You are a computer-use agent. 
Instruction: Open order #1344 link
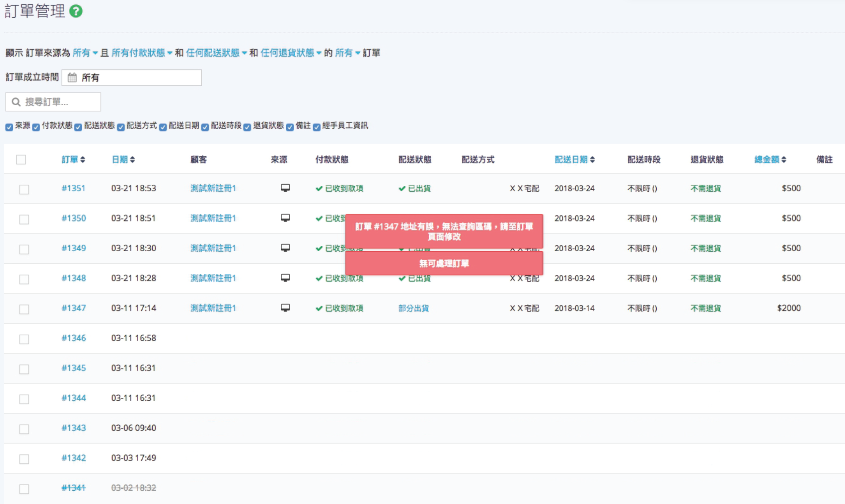point(74,398)
